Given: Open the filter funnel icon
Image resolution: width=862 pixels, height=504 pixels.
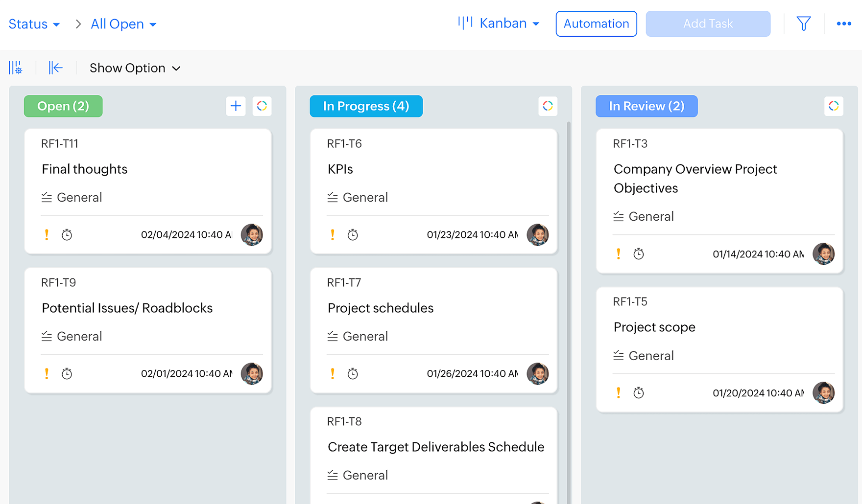Looking at the screenshot, I should tap(803, 23).
